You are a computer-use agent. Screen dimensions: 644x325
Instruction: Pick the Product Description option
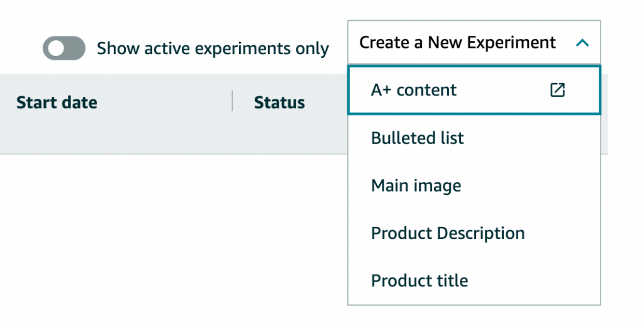point(474,233)
